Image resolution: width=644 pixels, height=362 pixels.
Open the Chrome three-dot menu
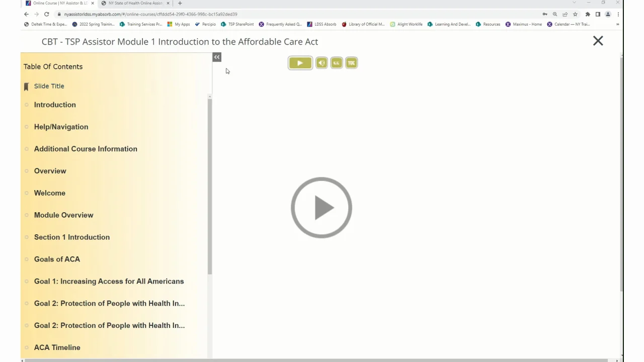tap(618, 14)
